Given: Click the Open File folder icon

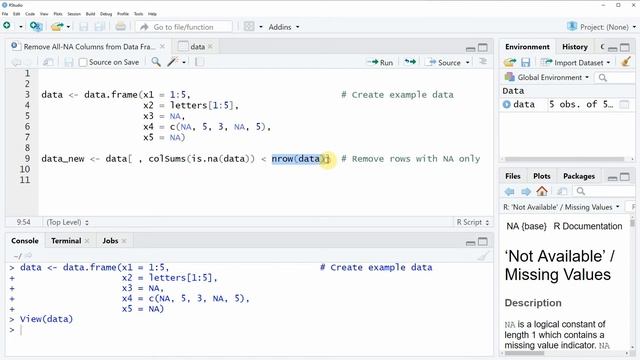Looking at the screenshot, I should tap(57, 27).
